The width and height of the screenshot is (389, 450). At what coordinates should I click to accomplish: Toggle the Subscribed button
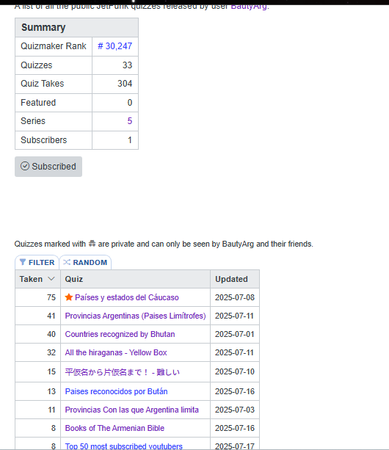tap(48, 166)
